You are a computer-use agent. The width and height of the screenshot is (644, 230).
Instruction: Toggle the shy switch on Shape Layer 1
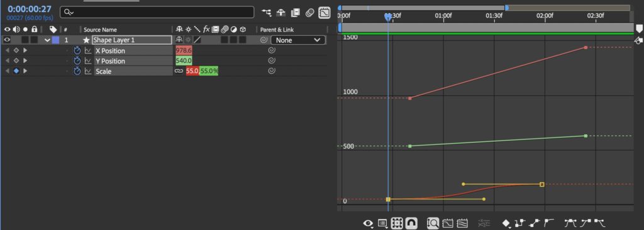click(179, 40)
